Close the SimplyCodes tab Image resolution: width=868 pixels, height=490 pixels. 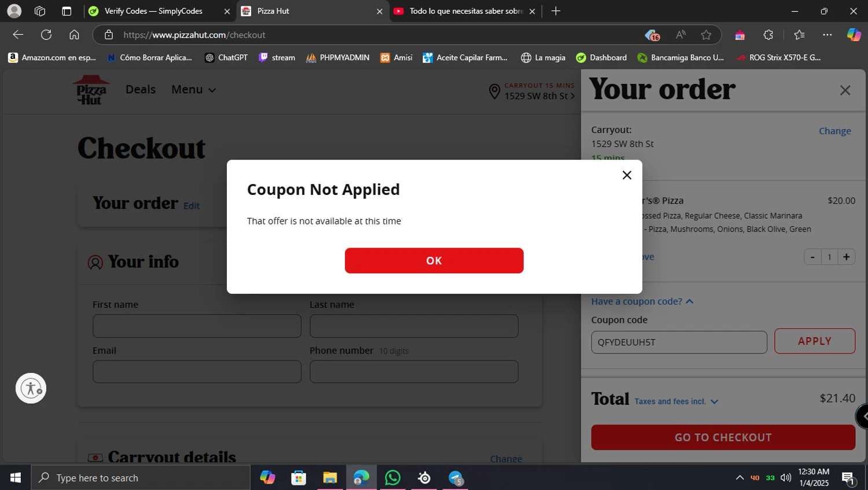tap(227, 11)
